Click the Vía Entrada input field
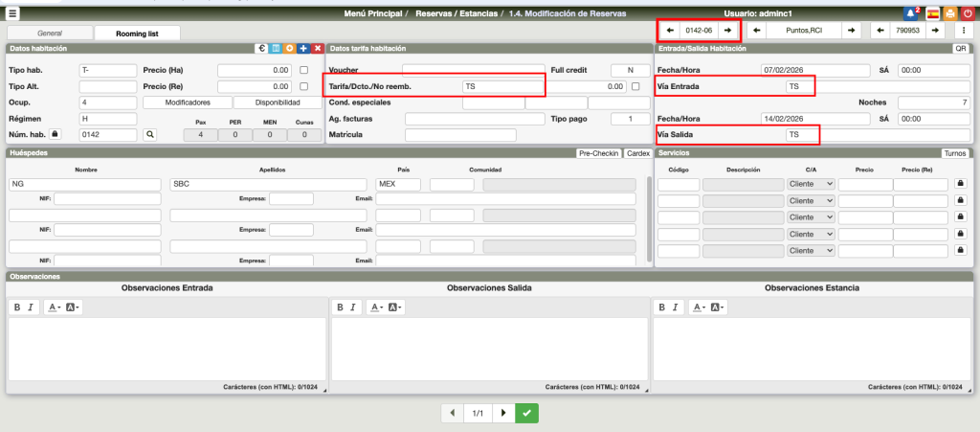980x432 pixels. pos(800,86)
